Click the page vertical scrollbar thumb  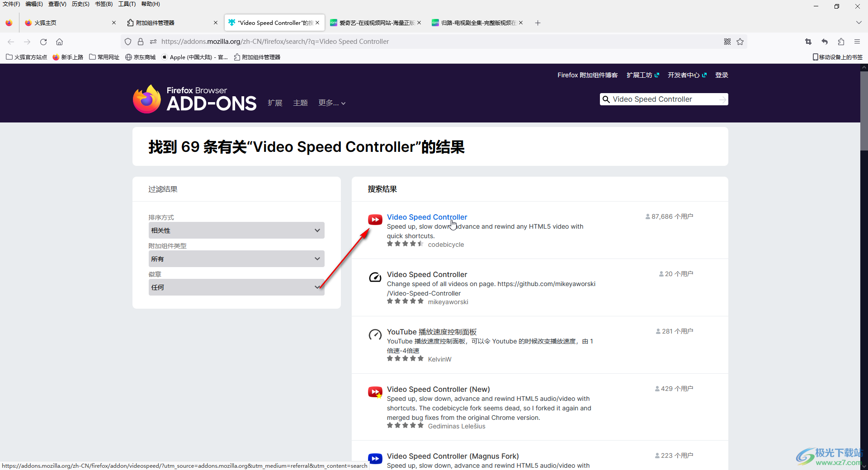coord(864,111)
